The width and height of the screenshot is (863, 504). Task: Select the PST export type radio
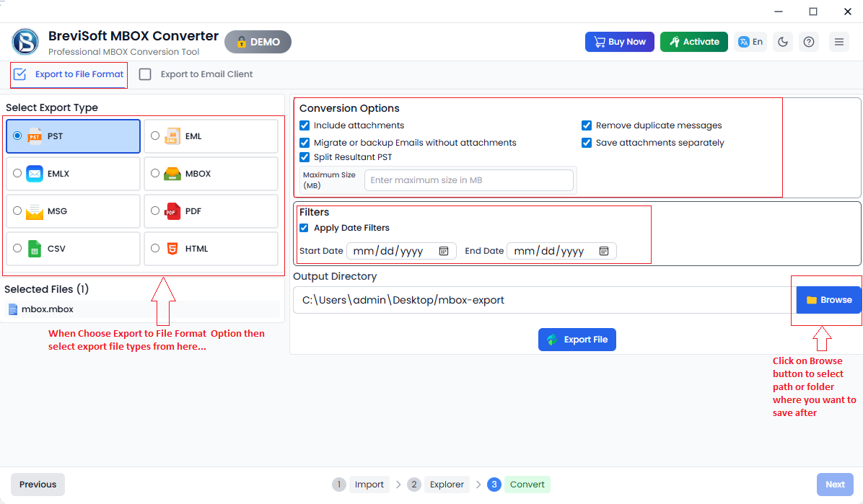(17, 136)
